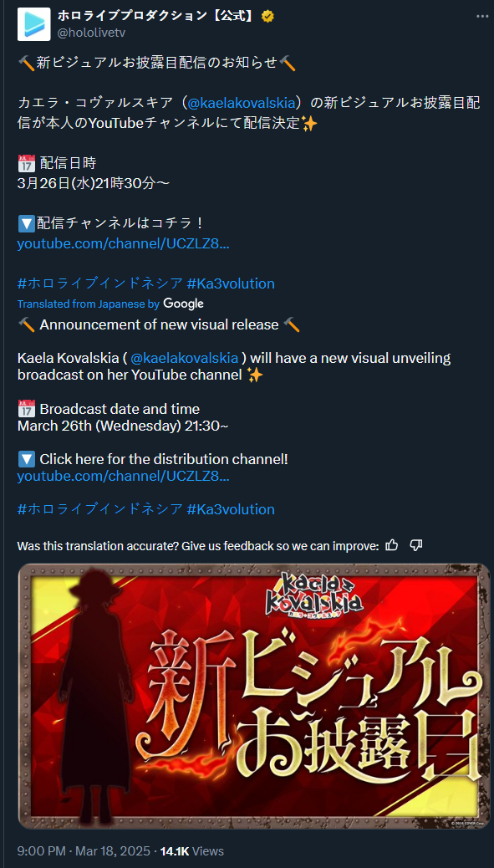The height and width of the screenshot is (868, 494).
Task: Click the 9:00 PM Mar 18, 2025 timestamp
Action: point(84,850)
